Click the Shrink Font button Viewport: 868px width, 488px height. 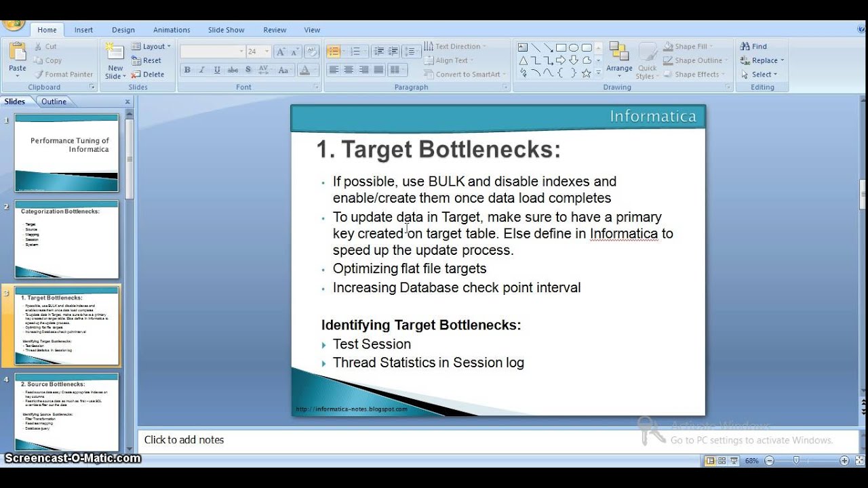click(296, 52)
